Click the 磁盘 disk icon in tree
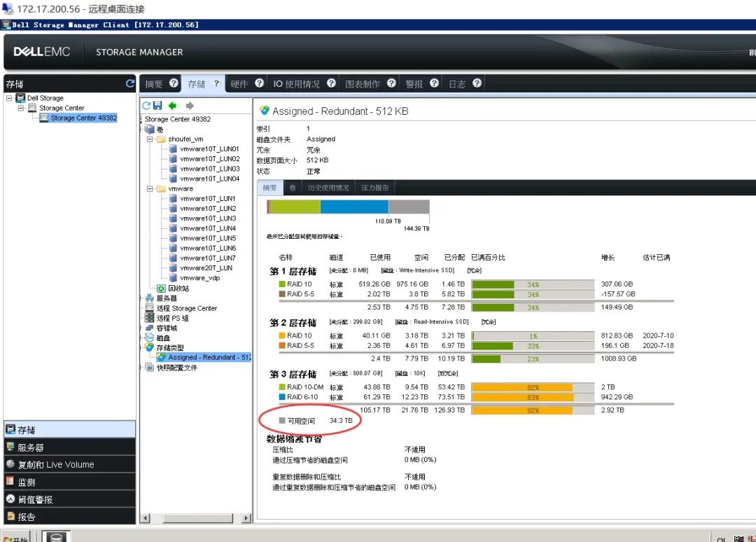This screenshot has height=542, width=756. (x=150, y=338)
